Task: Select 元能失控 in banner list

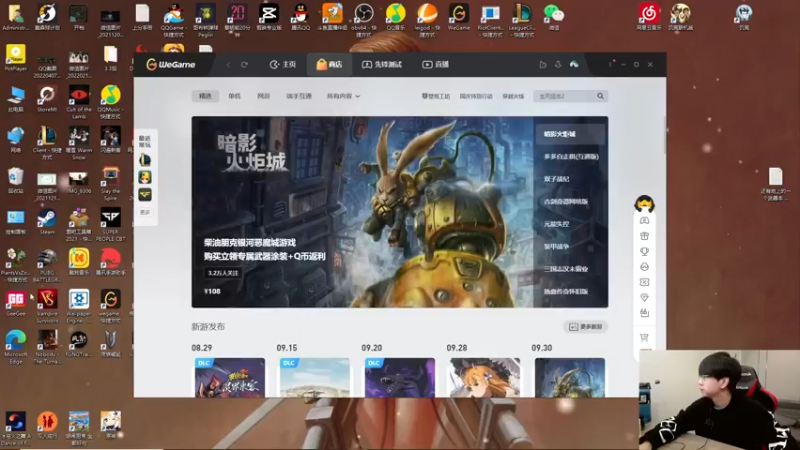Action: pos(556,224)
